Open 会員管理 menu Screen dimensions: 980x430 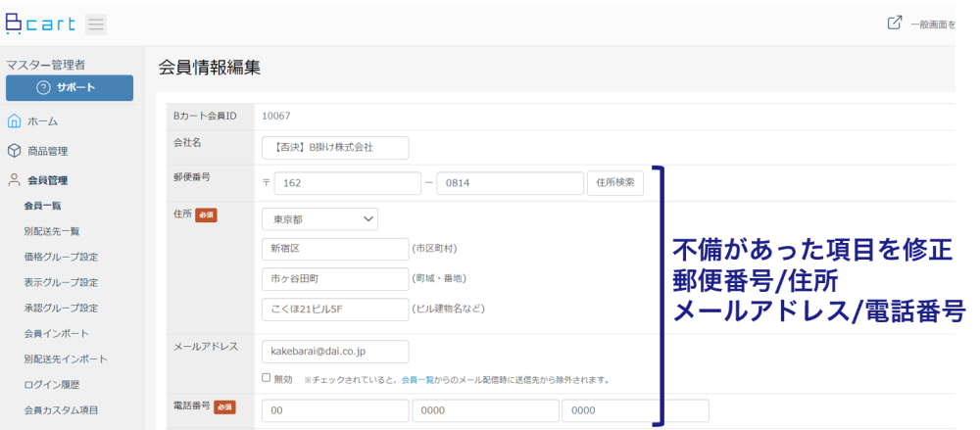[x=47, y=180]
